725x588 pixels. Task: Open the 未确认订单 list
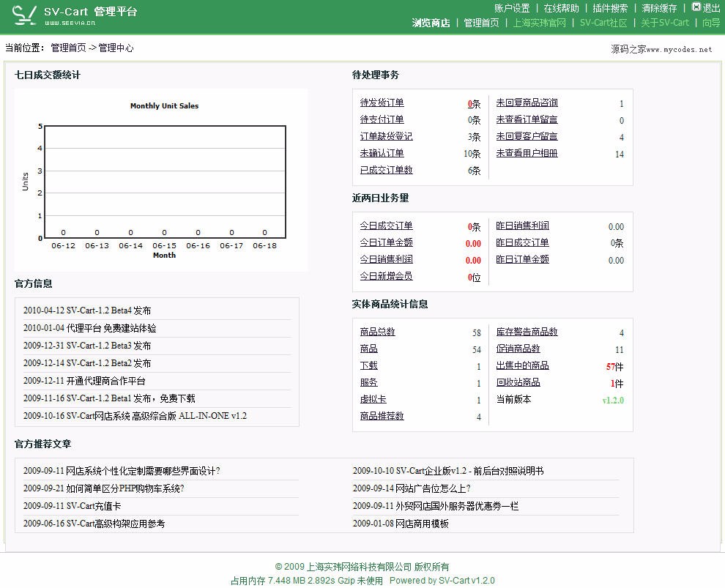(382, 153)
